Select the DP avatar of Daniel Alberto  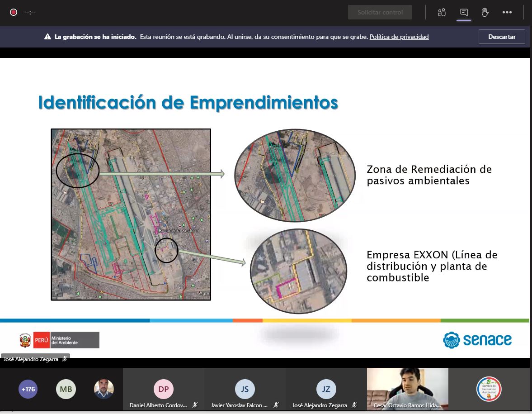163,389
